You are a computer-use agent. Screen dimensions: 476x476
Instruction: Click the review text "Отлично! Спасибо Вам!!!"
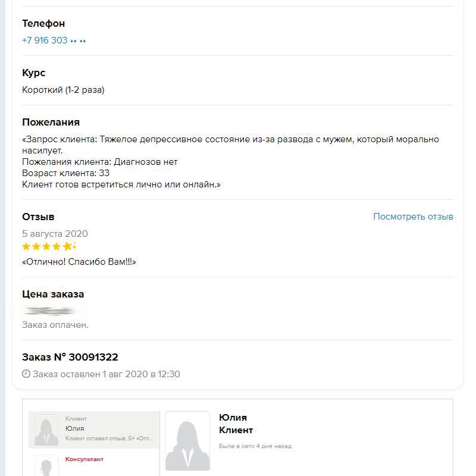[79, 262]
